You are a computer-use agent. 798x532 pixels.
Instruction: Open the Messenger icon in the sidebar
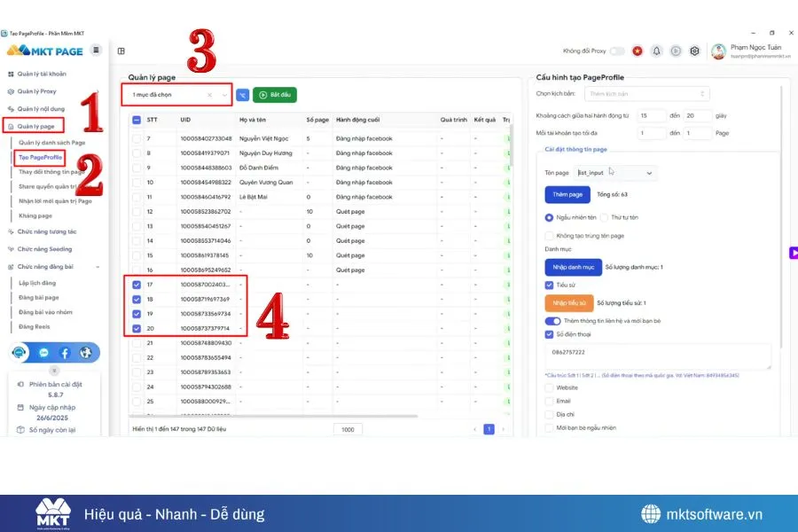(x=44, y=353)
